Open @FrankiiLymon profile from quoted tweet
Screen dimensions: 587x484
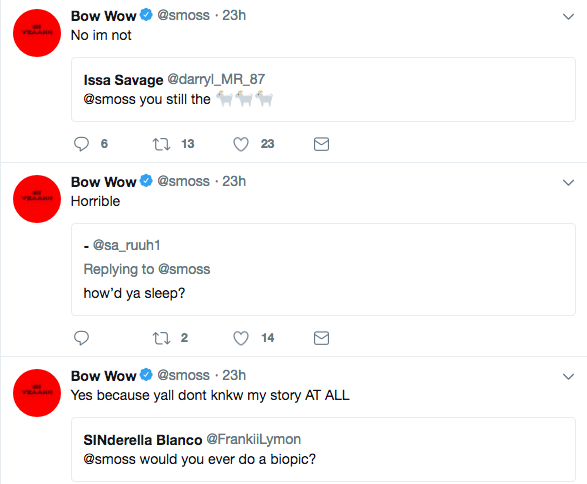[x=253, y=439]
